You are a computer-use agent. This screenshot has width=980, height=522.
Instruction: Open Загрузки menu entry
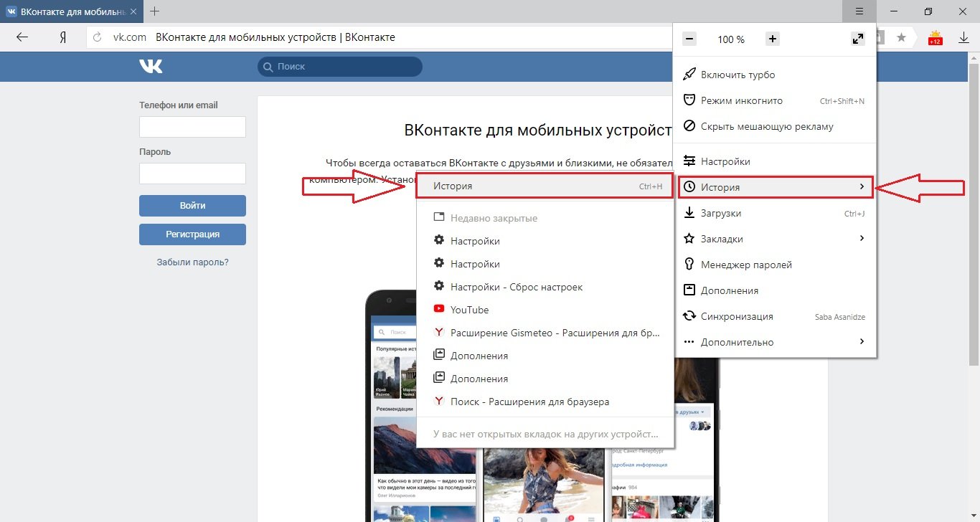(x=775, y=213)
